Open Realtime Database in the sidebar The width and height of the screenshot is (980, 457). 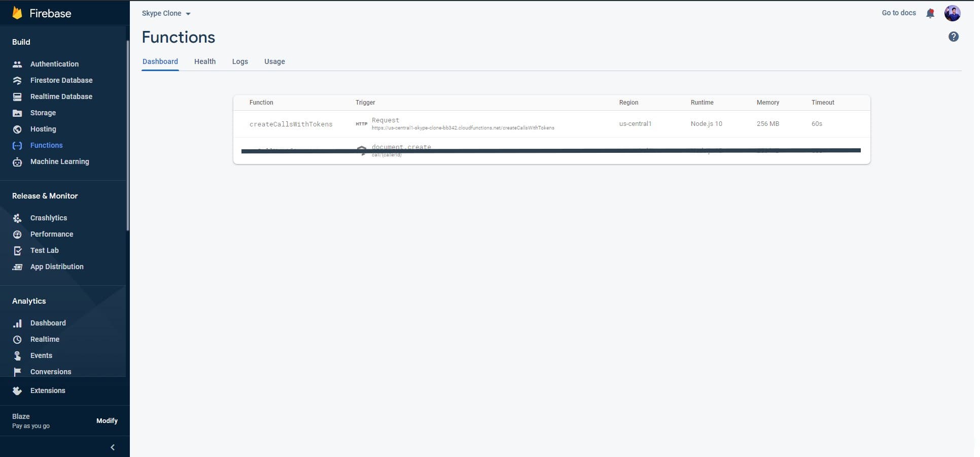pyautogui.click(x=61, y=96)
